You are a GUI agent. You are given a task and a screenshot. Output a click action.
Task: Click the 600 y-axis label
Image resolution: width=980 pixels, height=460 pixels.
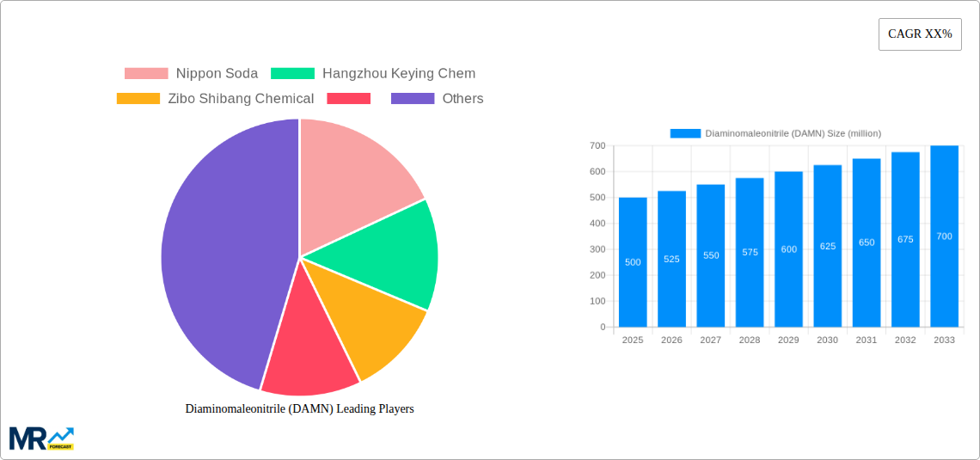click(x=597, y=172)
